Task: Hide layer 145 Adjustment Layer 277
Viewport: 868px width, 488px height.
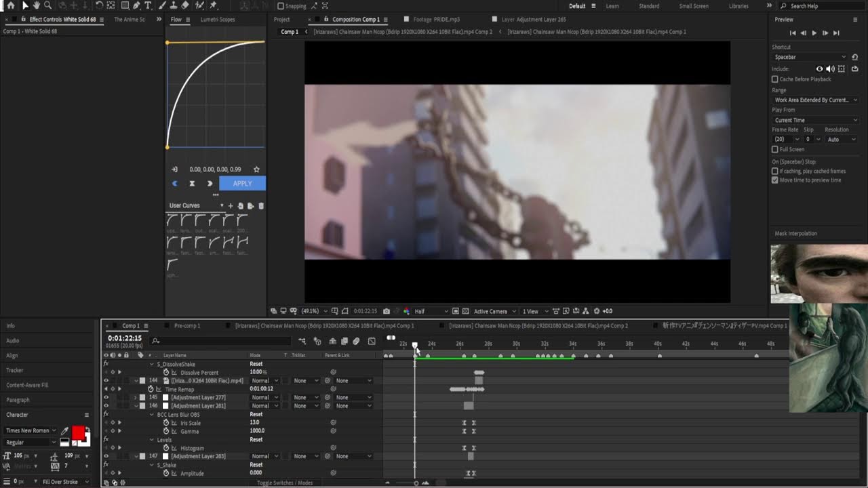Action: [x=106, y=397]
